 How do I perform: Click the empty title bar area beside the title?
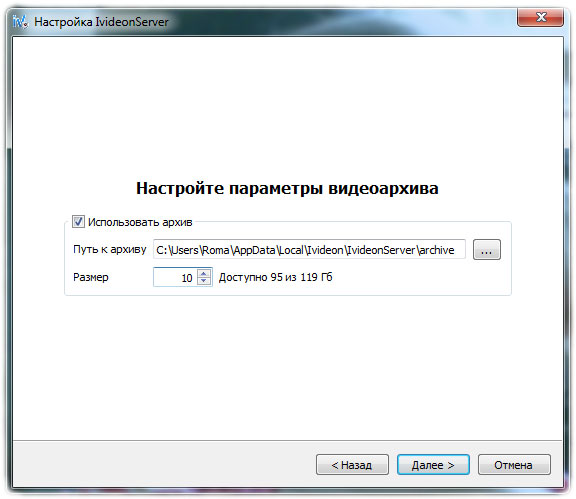coord(342,21)
